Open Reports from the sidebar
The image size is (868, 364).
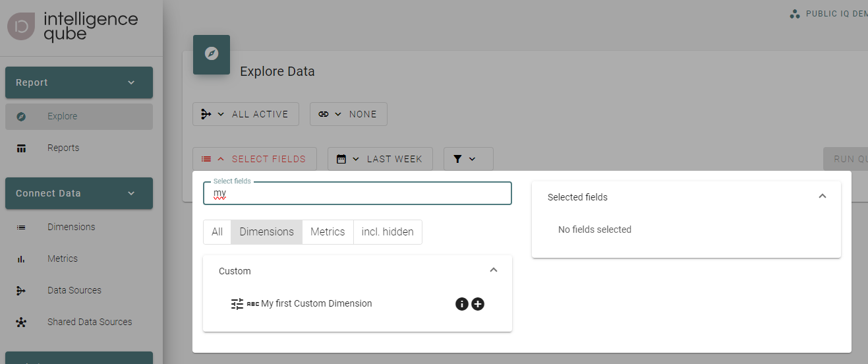click(63, 148)
